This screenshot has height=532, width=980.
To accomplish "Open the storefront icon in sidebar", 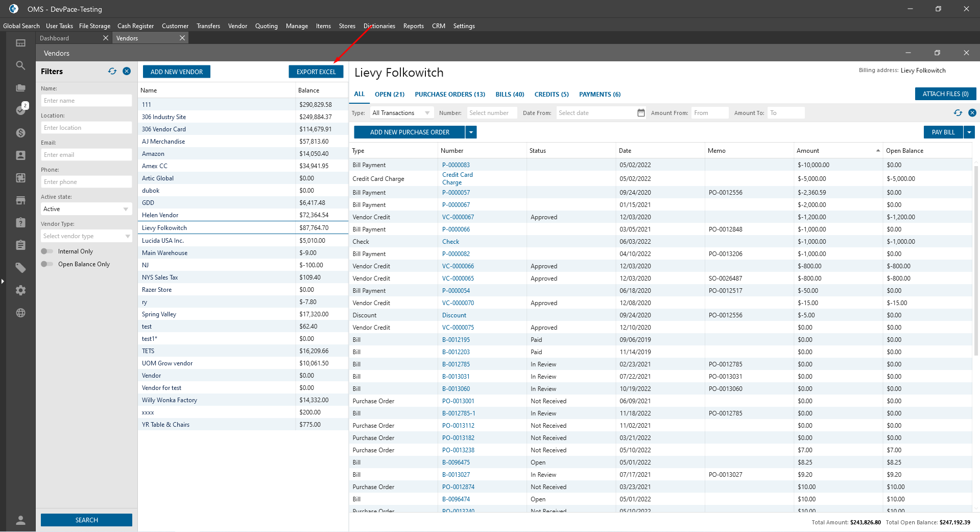I will coord(20,200).
